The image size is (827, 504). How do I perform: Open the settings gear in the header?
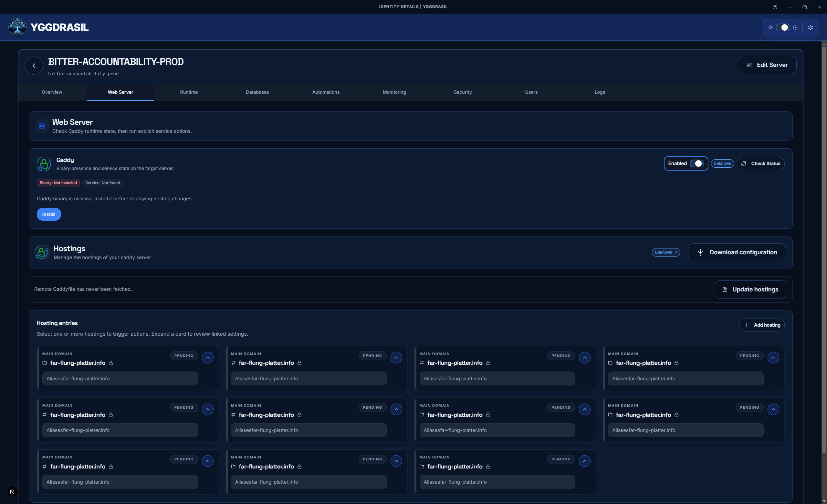click(811, 27)
